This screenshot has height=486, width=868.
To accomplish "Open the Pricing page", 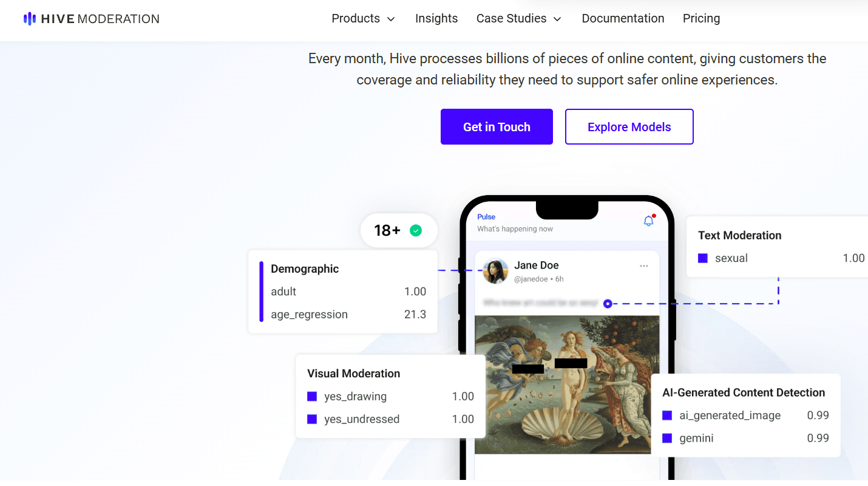I will (701, 19).
